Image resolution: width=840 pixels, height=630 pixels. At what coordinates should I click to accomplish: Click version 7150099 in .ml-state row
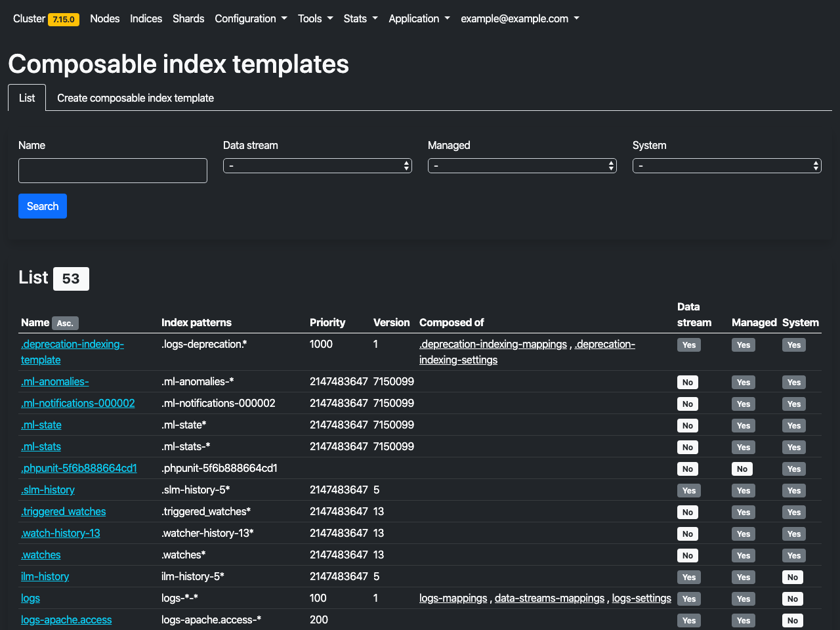point(394,425)
